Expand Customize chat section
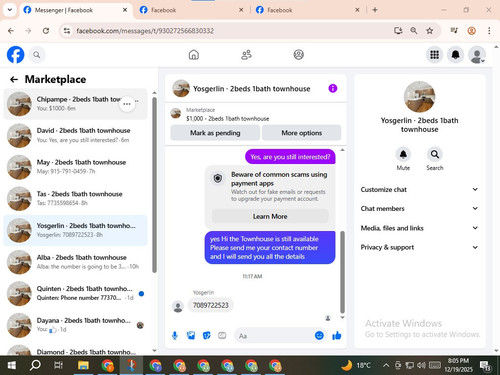 click(x=419, y=189)
